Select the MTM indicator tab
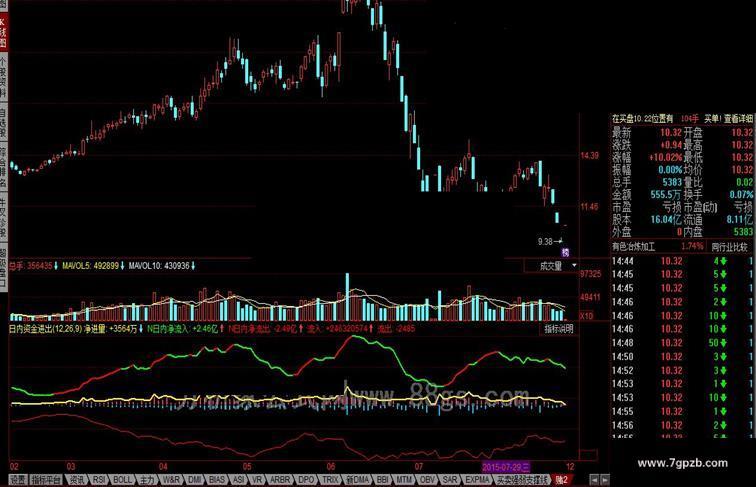This screenshot has width=756, height=487. click(405, 480)
